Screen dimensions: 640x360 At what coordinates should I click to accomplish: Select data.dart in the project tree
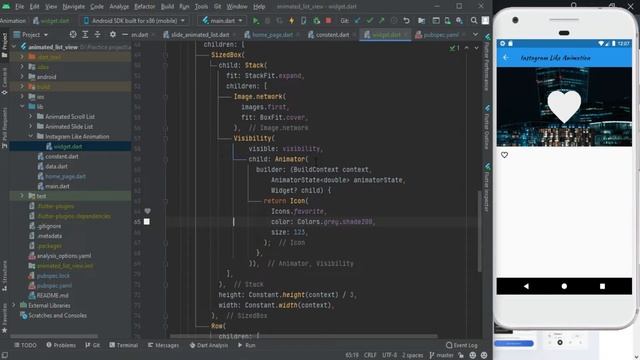click(56, 166)
